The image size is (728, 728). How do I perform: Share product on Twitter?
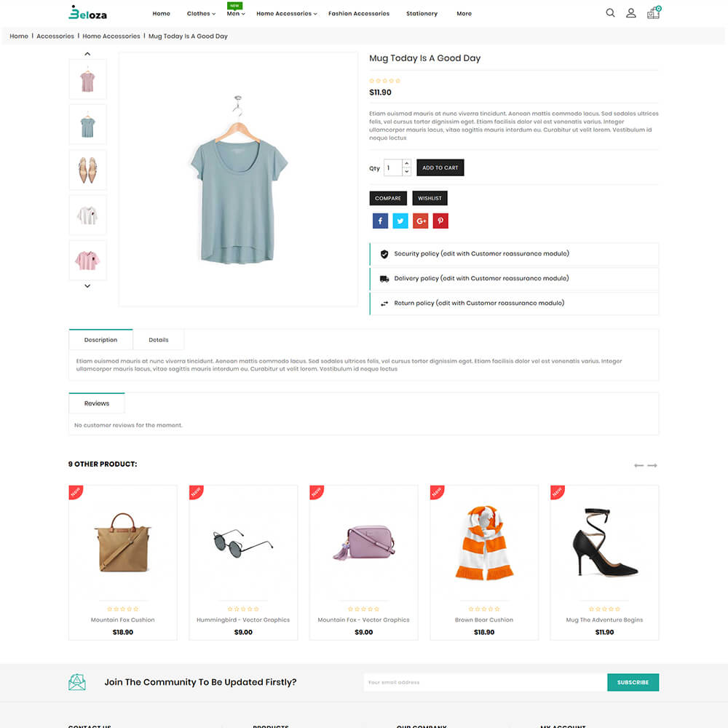pyautogui.click(x=400, y=221)
